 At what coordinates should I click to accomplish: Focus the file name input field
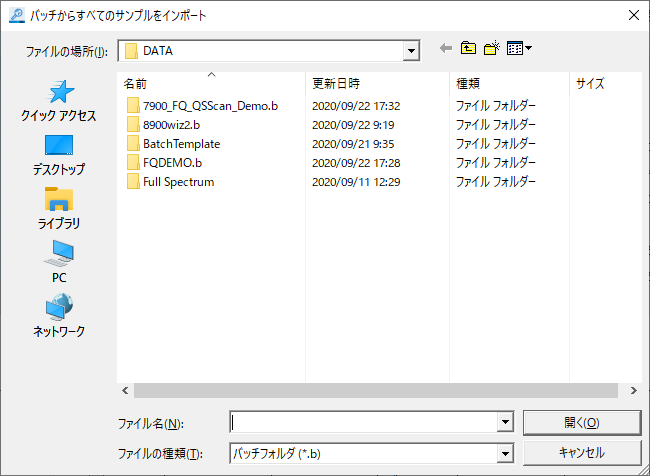click(364, 423)
